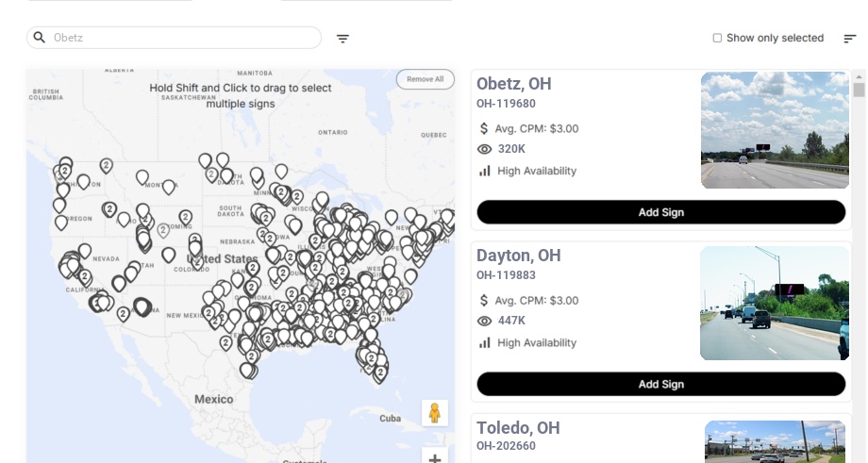Select the Dayton, OH listing title
This screenshot has width=868, height=463.
(x=518, y=256)
